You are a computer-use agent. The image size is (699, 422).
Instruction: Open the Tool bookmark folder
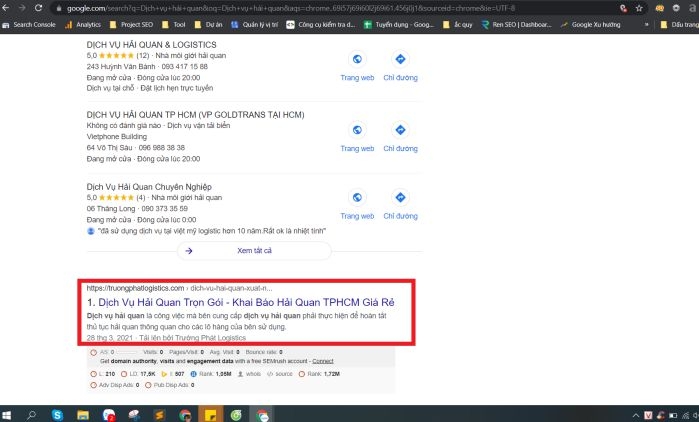(x=174, y=25)
